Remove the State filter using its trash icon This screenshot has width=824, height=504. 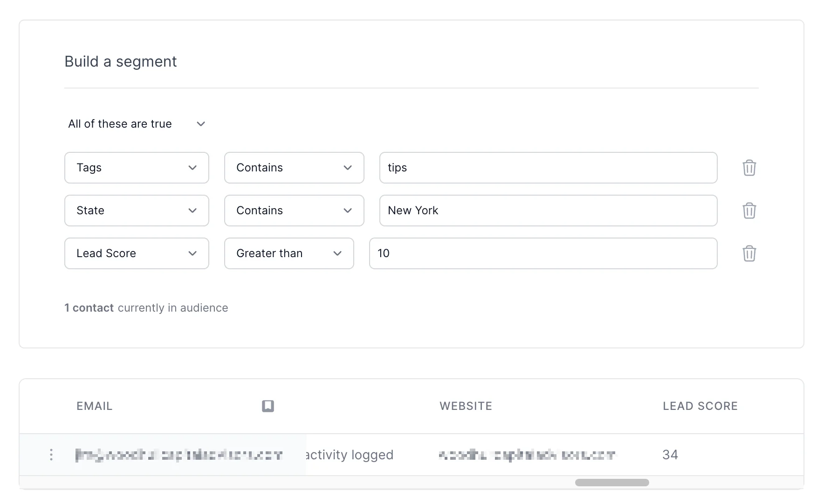749,211
